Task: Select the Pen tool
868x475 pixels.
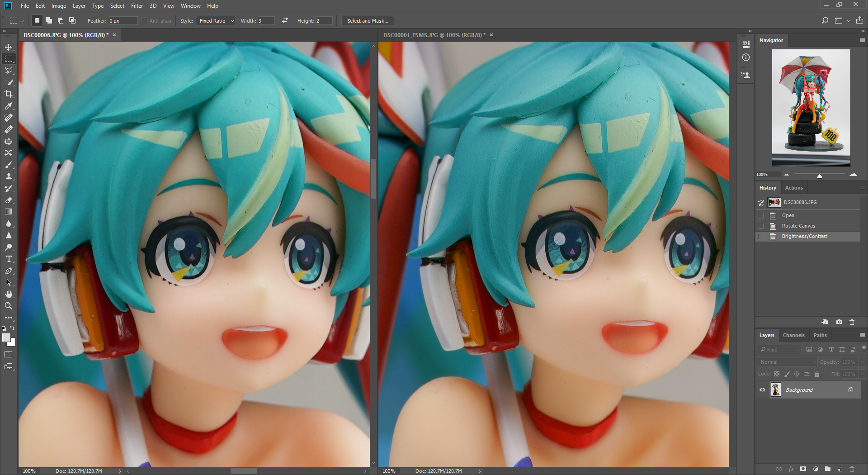Action: click(9, 271)
